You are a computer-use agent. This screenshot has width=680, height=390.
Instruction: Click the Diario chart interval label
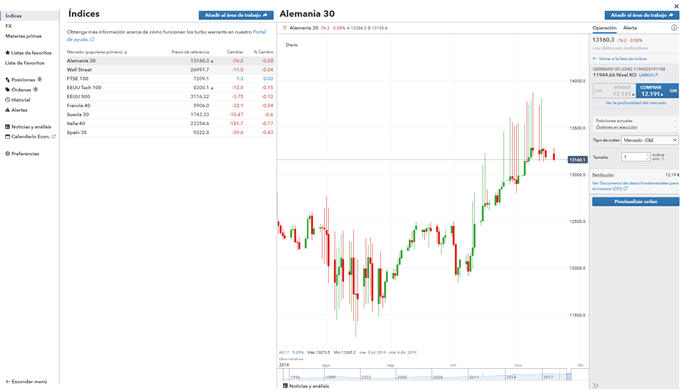tap(292, 45)
